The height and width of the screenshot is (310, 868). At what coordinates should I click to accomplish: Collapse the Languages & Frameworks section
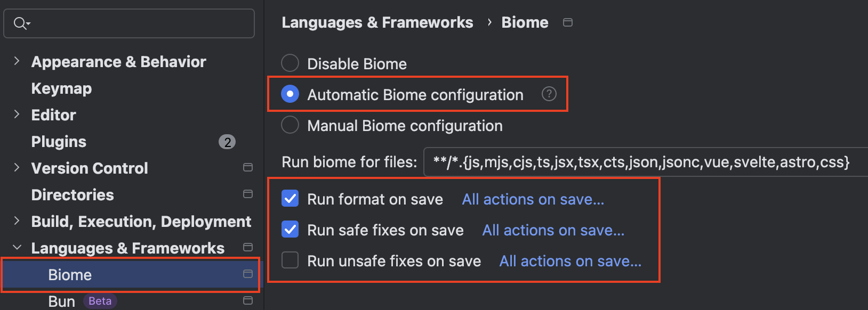click(x=17, y=247)
